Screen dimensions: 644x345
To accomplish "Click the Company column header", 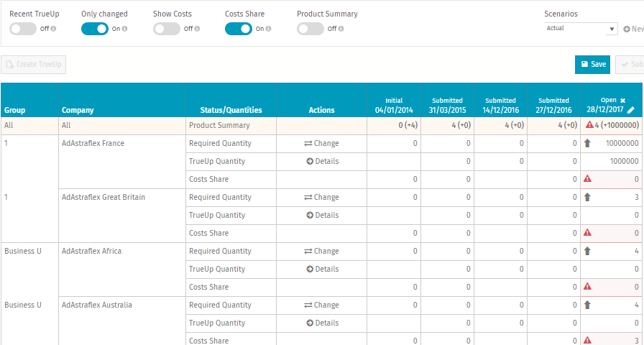I will [x=78, y=111].
